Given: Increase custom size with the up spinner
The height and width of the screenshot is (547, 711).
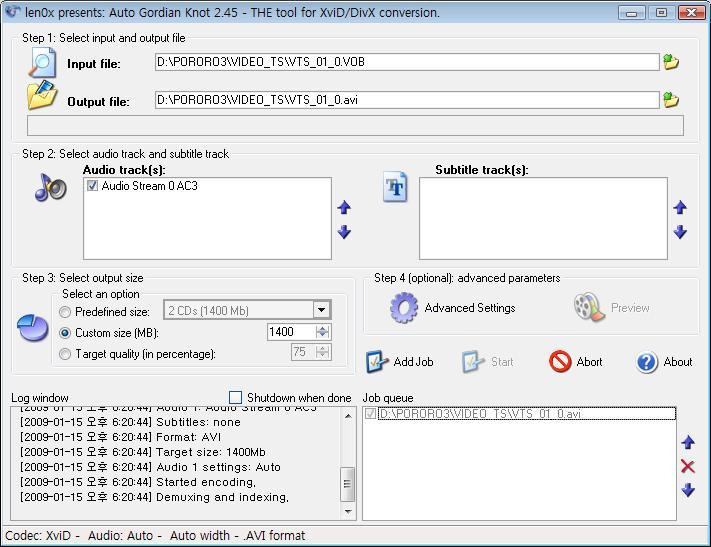Looking at the screenshot, I should 322,328.
